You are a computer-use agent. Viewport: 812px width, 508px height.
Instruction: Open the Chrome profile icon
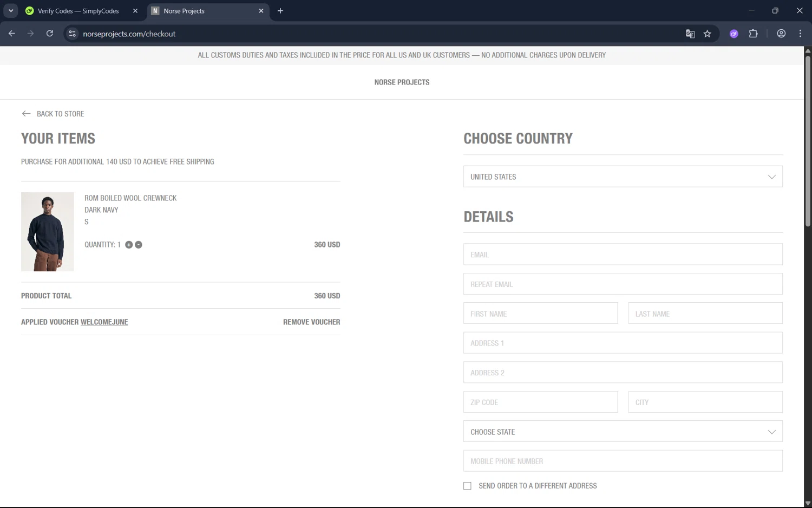(x=781, y=34)
